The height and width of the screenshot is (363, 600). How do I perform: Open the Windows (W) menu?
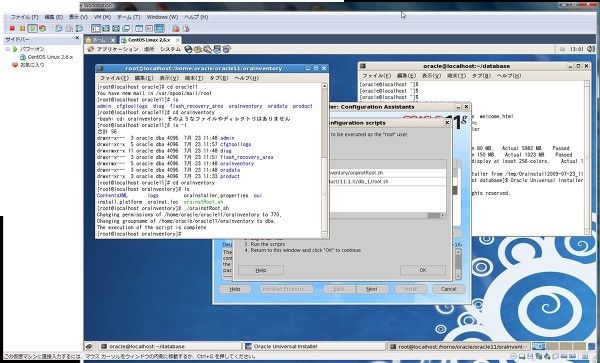[x=162, y=17]
